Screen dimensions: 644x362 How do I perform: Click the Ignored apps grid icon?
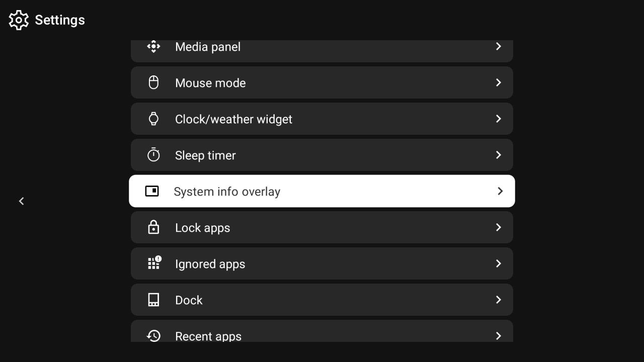coord(153,263)
